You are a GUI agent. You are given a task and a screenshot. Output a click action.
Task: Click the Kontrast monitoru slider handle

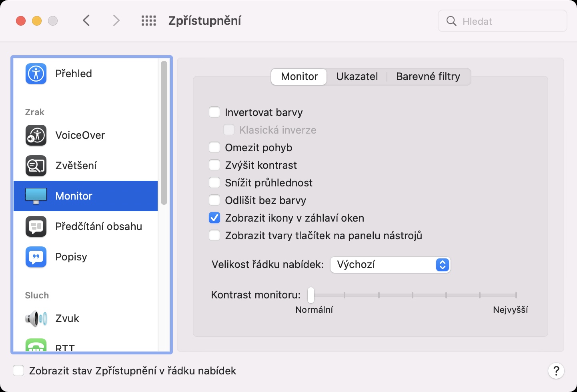(x=311, y=295)
